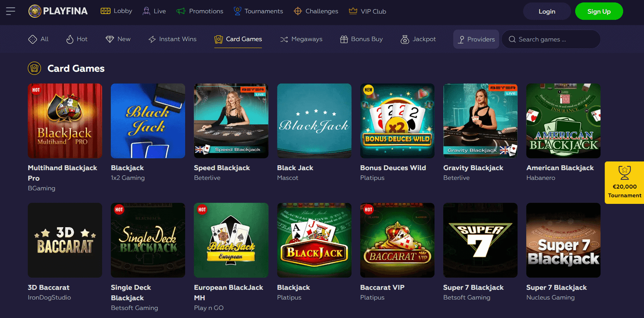Viewport: 644px width, 318px height.
Task: Open Betsoft Gaming Super 7 Blackjack thumbnail
Action: [481, 240]
